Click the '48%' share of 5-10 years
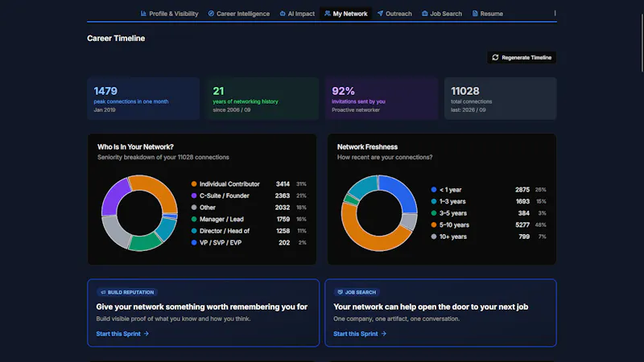Viewport: 644px width, 362px height. coord(540,225)
